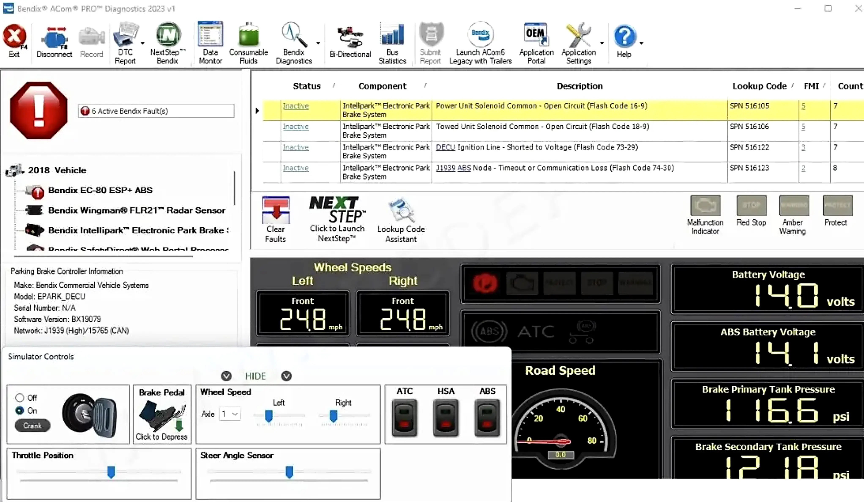Click HIDE to collapse Simulator Controls
Viewport: 864px width, 504px height.
pyautogui.click(x=256, y=376)
